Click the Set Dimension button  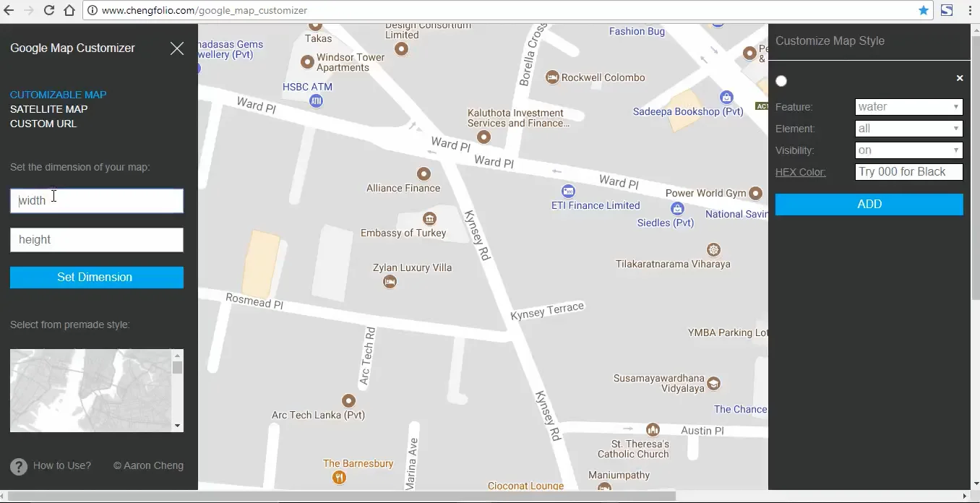point(97,278)
